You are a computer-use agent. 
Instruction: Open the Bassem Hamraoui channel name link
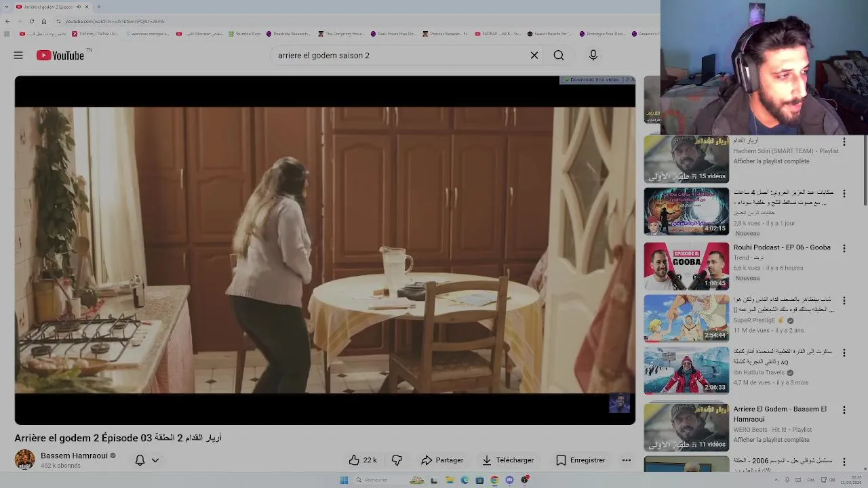click(x=74, y=456)
